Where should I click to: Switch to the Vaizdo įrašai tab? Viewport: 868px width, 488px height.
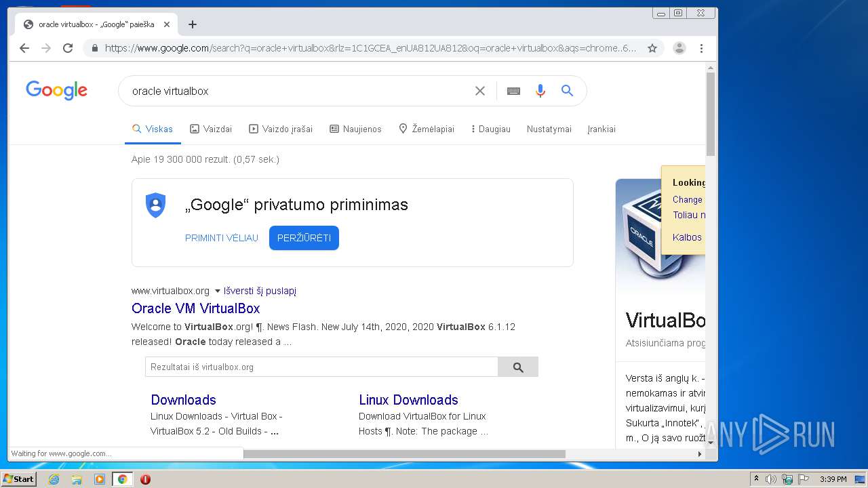click(x=281, y=129)
